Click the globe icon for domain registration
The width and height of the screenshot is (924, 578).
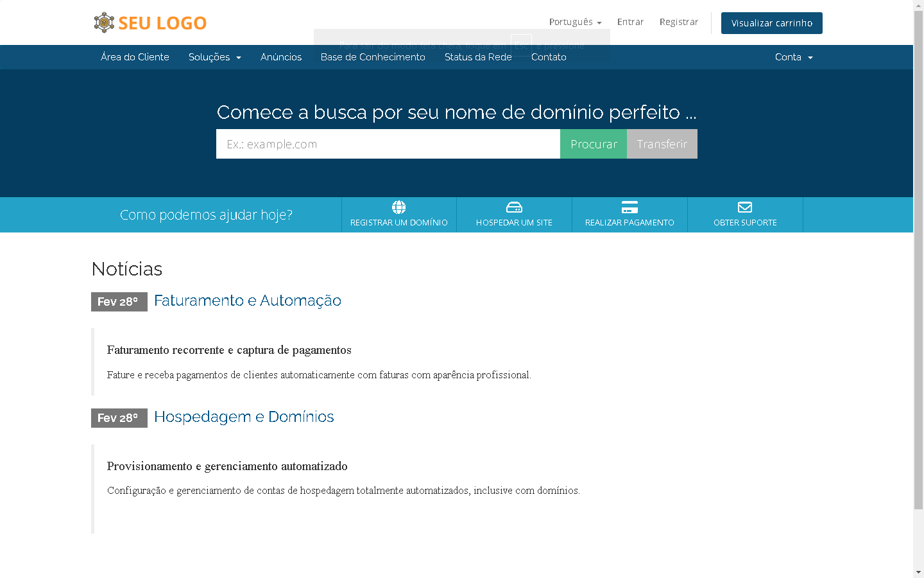pos(398,207)
